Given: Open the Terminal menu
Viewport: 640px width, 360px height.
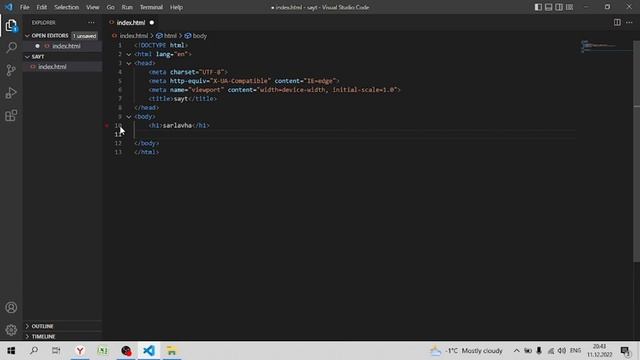Looking at the screenshot, I should (151, 7).
